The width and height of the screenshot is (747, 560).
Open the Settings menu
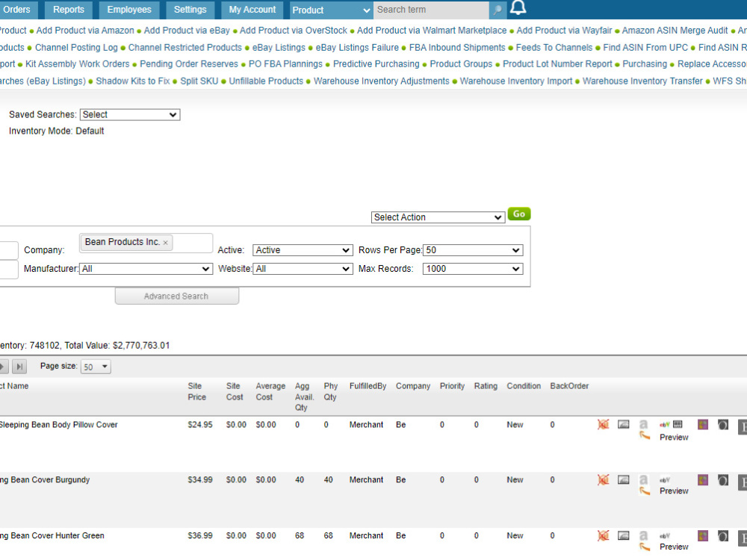pyautogui.click(x=190, y=10)
